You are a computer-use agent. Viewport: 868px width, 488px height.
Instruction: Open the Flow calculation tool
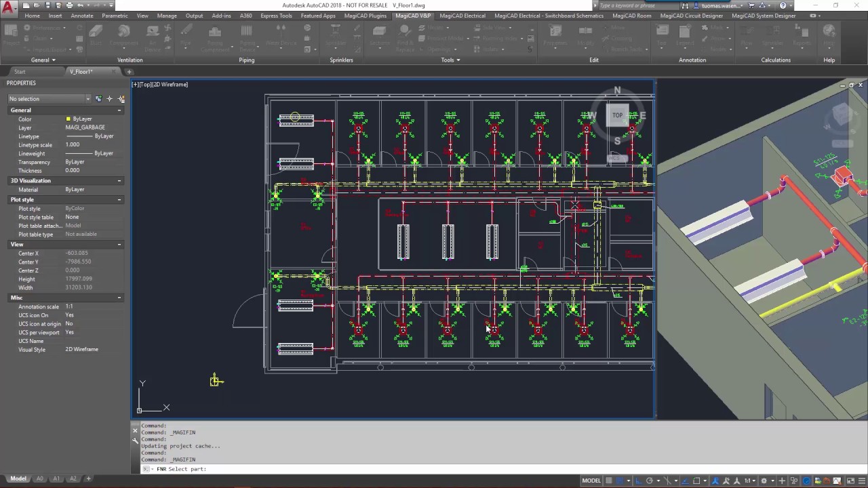pos(747,36)
